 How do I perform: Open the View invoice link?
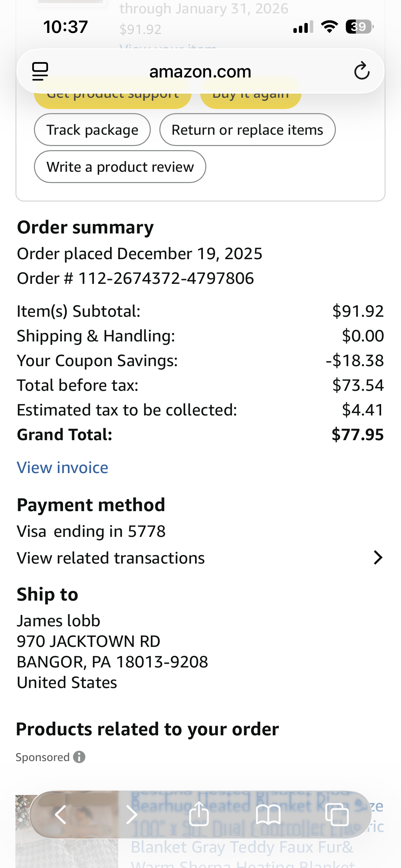(x=62, y=468)
